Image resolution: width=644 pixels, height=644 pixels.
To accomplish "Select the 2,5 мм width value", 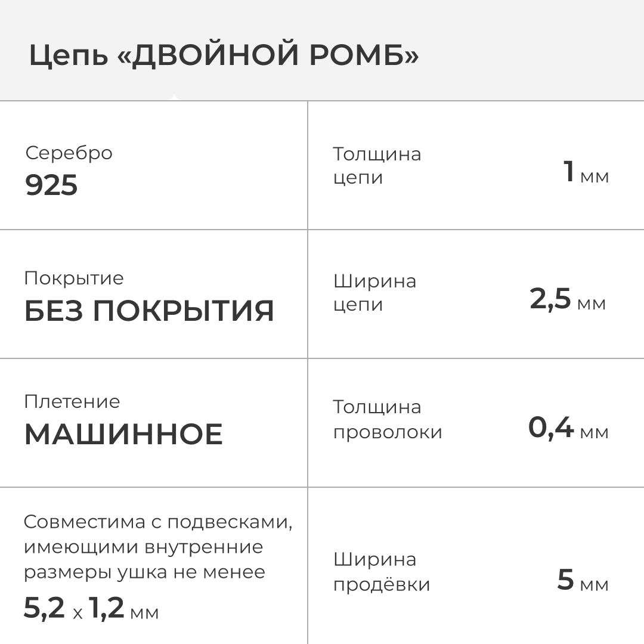I will click(567, 299).
